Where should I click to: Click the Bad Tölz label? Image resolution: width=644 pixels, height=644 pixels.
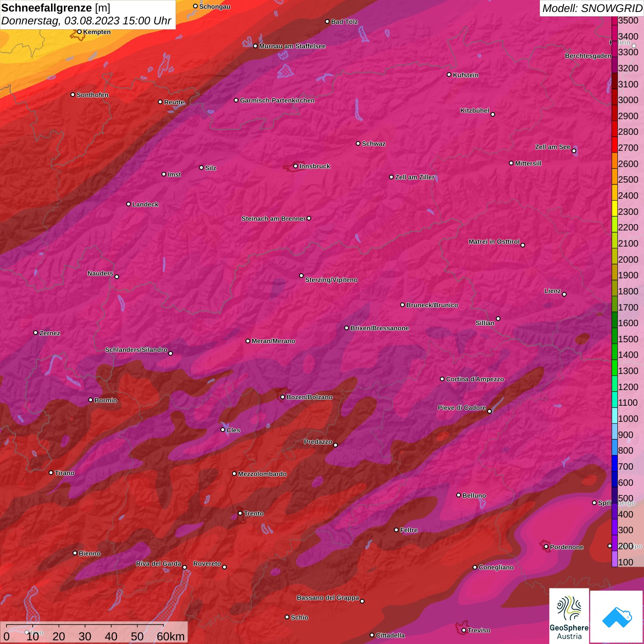click(345, 22)
